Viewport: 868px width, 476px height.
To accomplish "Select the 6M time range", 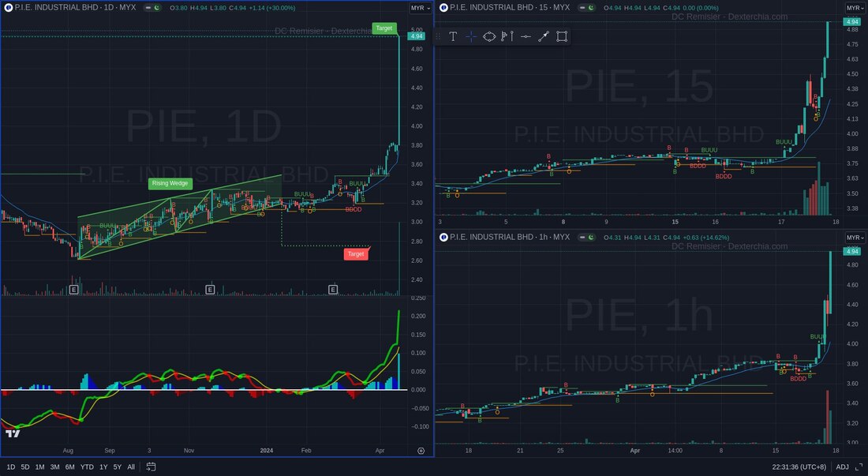I will click(69, 467).
